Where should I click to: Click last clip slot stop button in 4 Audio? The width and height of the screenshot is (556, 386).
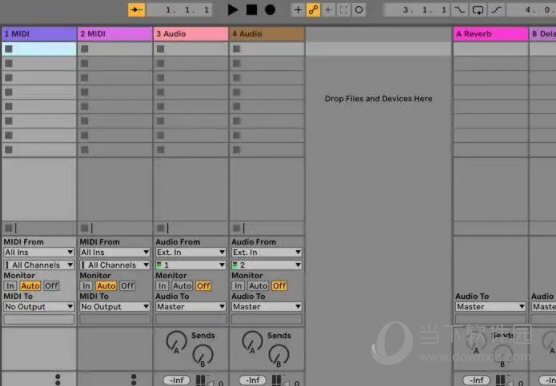click(x=237, y=150)
